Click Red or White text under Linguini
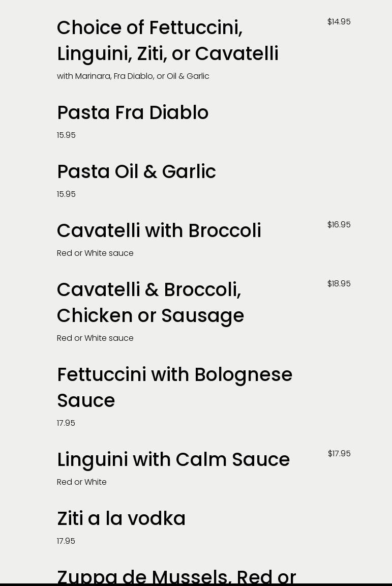The width and height of the screenshot is (392, 586). coord(82,482)
